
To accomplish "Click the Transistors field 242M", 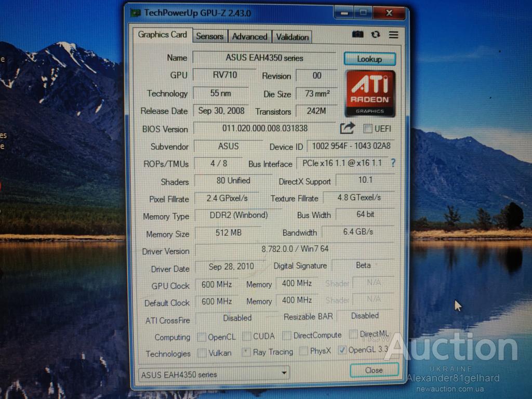I will (x=316, y=111).
